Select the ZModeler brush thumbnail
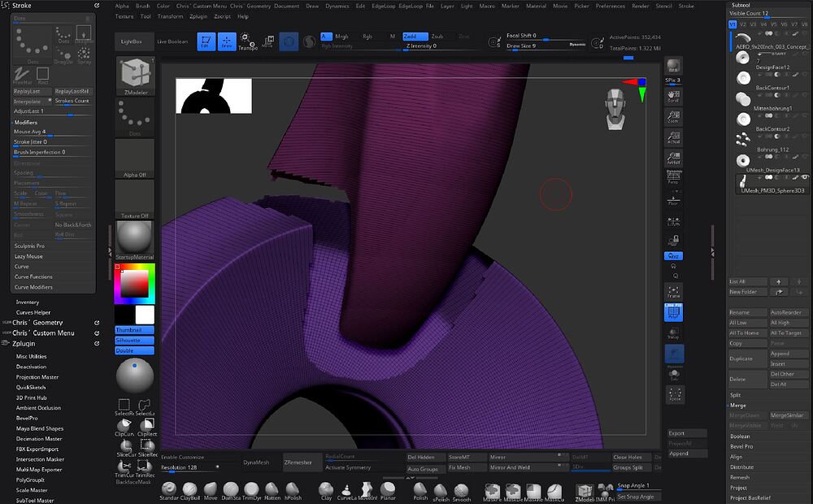 coord(135,76)
